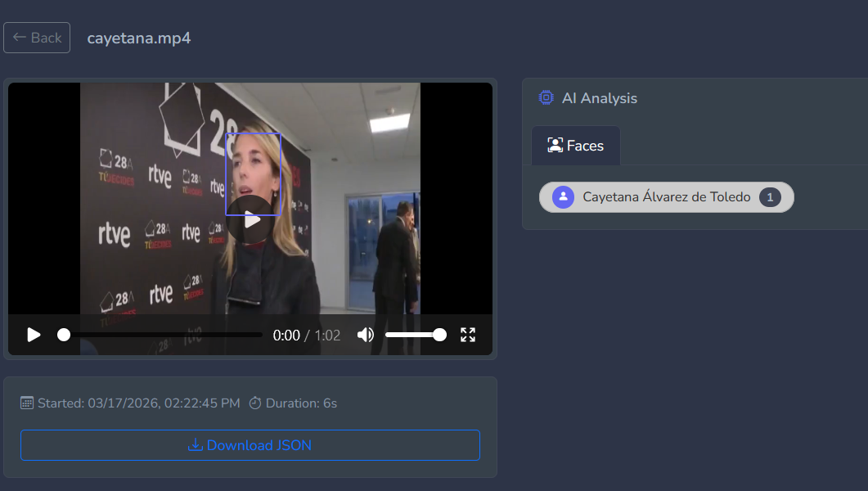Click the 0:00 / 1:02 time display
The height and width of the screenshot is (491, 868).
pos(306,335)
